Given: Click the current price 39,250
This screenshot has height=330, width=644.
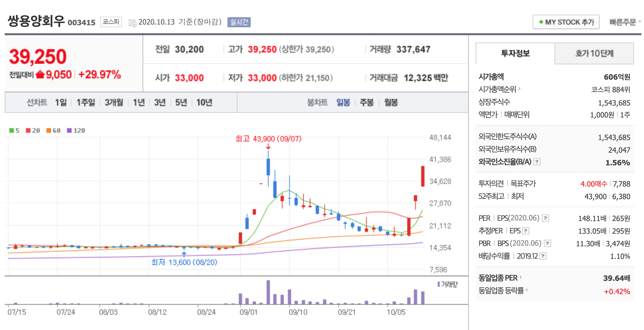Looking at the screenshot, I should (38, 56).
